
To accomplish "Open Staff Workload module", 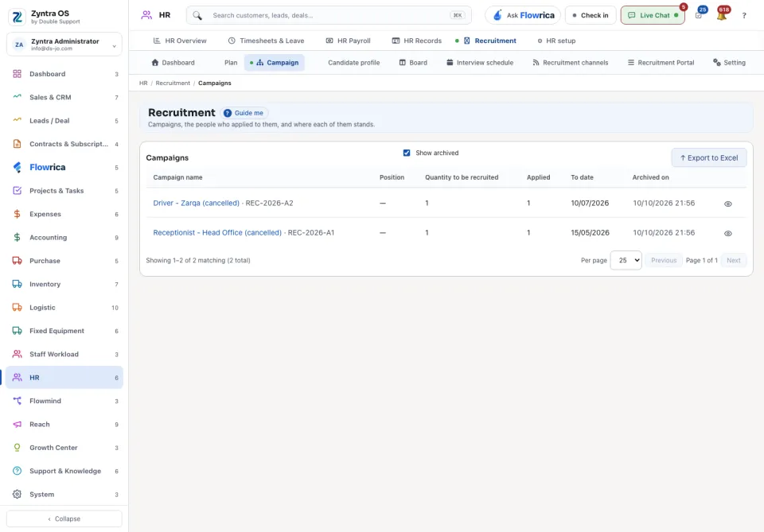I will (x=64, y=355).
